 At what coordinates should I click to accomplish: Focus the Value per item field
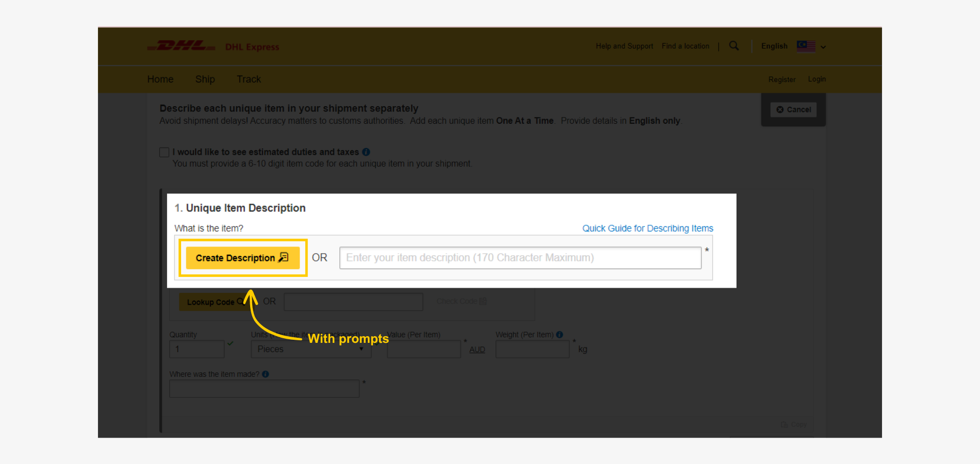(x=424, y=349)
